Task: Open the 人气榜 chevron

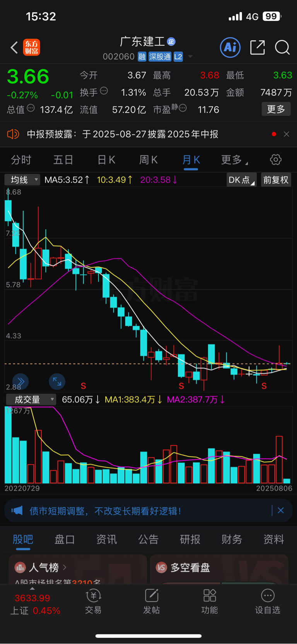Action: tap(65, 567)
